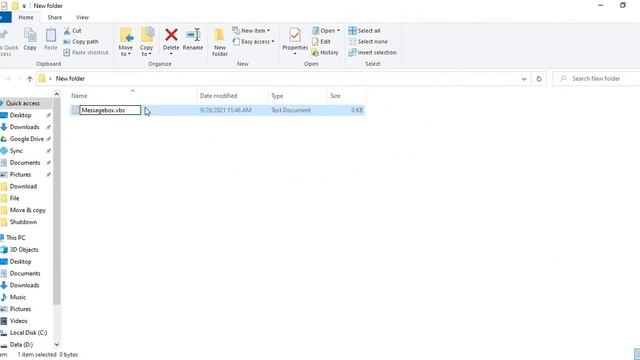Open the quick access toolbar dropdown arrow
Image resolution: width=640 pixels, height=360 pixels.
tap(24, 6)
